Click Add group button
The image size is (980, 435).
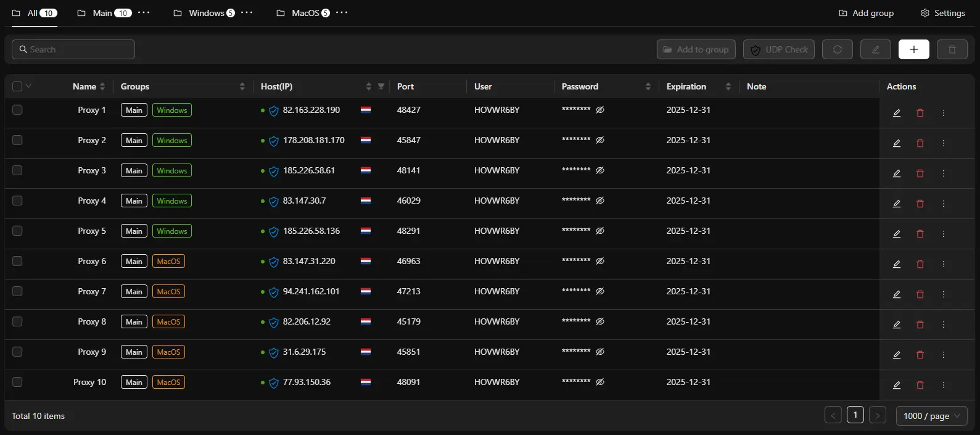tap(866, 13)
